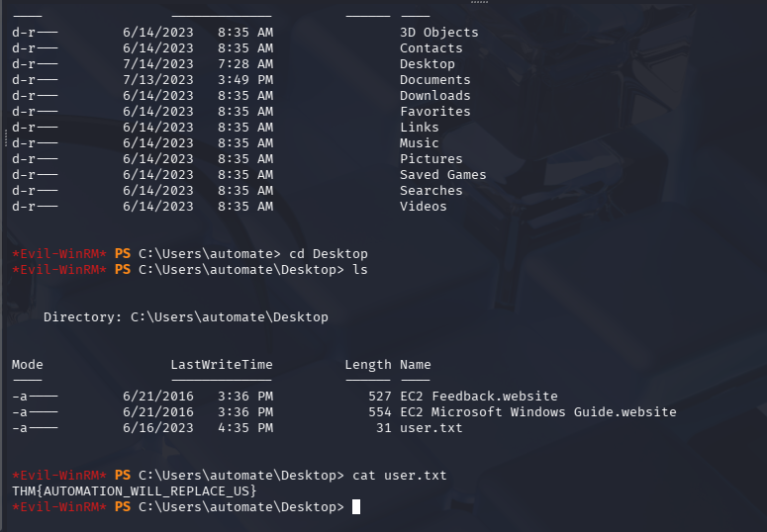Click the Documents folder name in listing

434,80
